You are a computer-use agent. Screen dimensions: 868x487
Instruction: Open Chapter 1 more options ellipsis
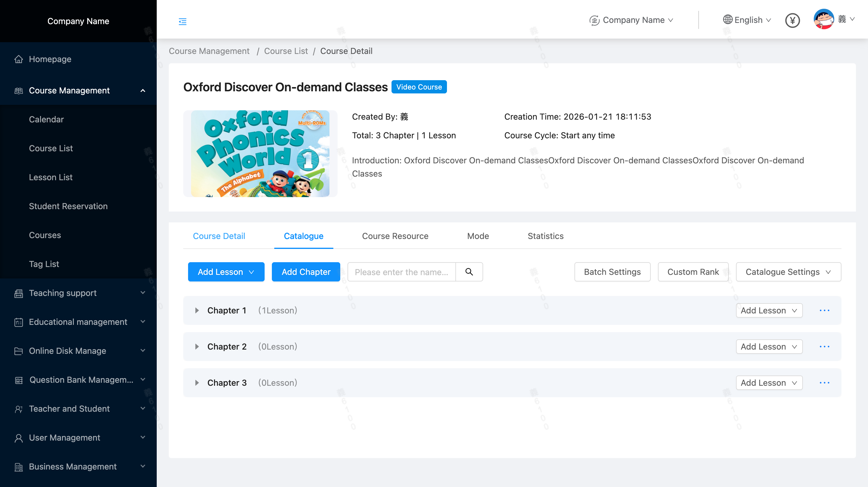[824, 310]
